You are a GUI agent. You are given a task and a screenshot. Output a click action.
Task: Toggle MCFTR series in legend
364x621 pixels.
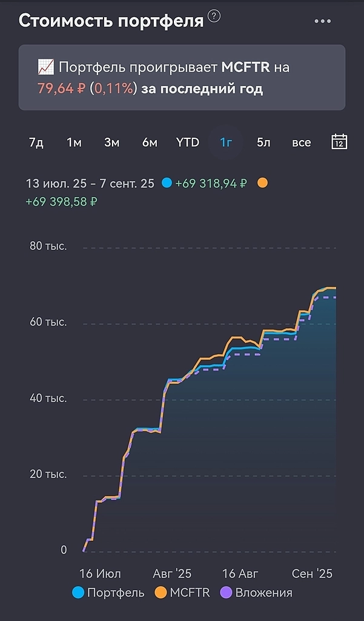tap(183, 592)
